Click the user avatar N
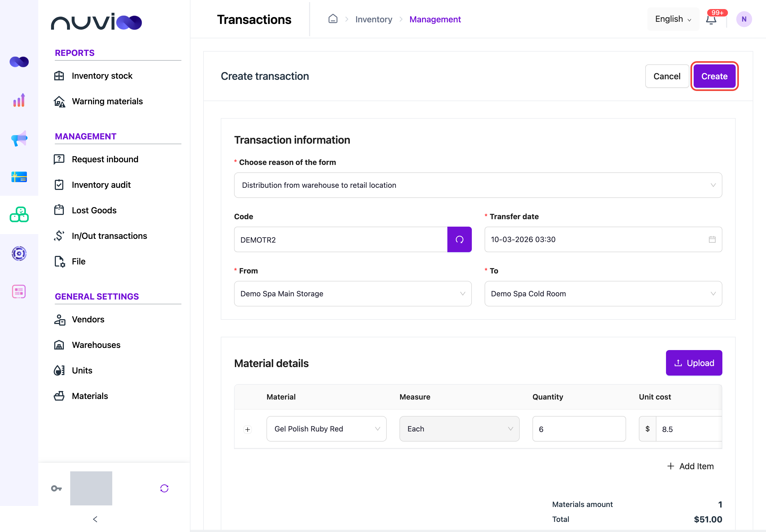This screenshot has width=766, height=532. click(744, 19)
